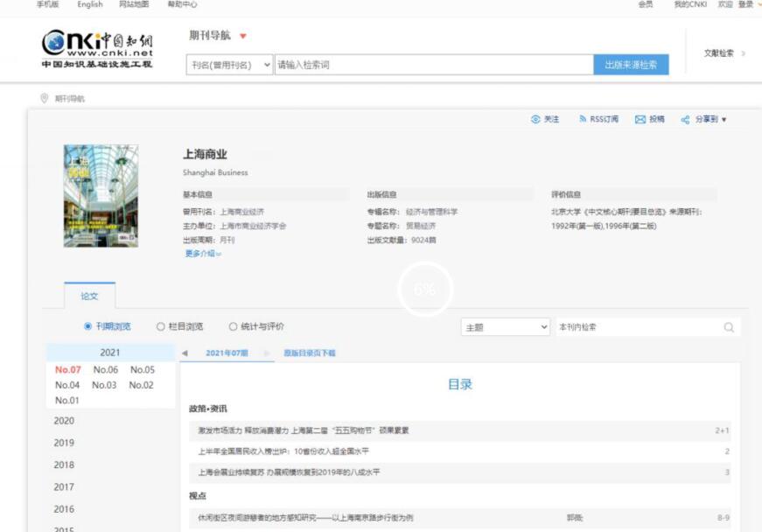The width and height of the screenshot is (762, 532).
Task: Open article 上海会展业持续复苏
Action: tap(289, 472)
